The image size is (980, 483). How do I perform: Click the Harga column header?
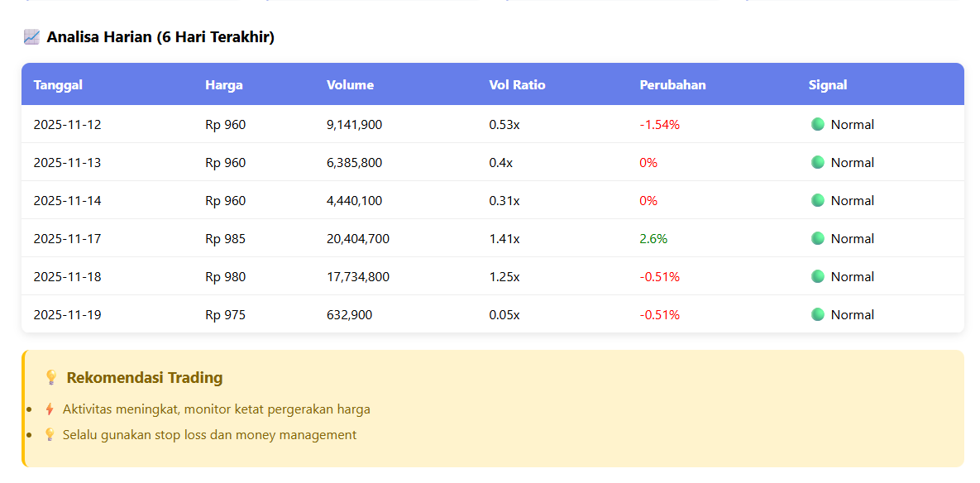(224, 85)
